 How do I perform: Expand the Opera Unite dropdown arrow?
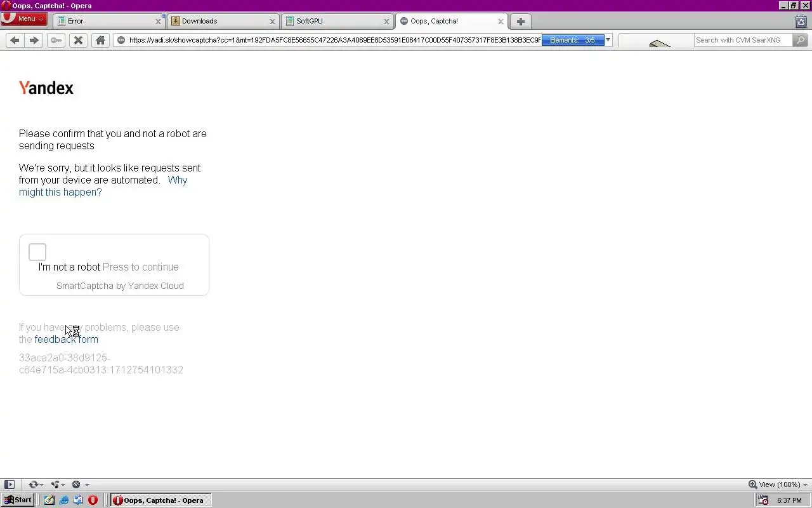pyautogui.click(x=64, y=485)
